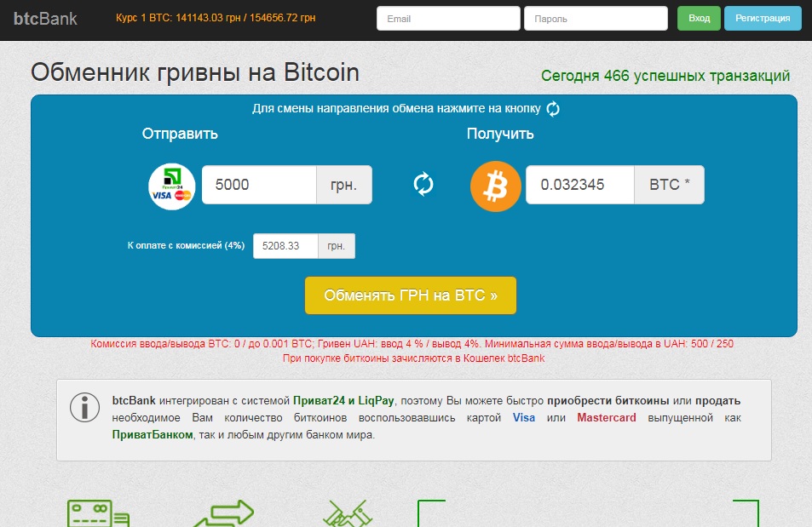Focus the Пароль password field
The width and height of the screenshot is (812, 527).
[x=596, y=19]
